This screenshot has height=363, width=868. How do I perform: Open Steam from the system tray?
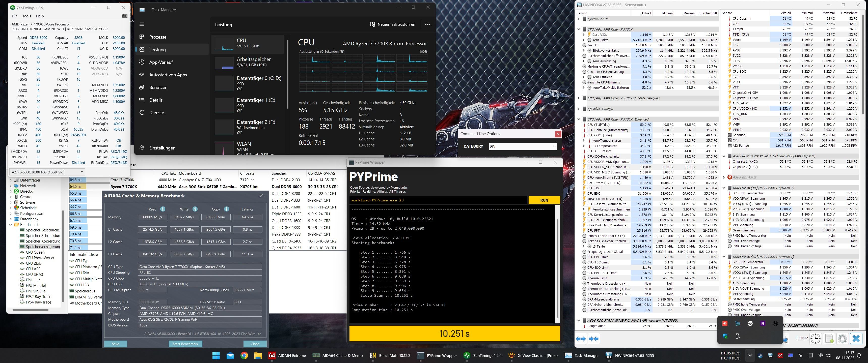(760, 356)
